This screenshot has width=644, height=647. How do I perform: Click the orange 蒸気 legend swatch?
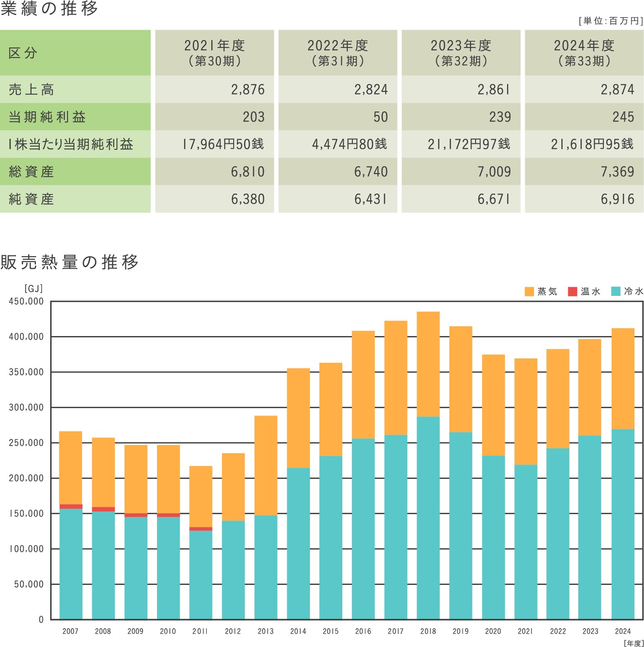[x=529, y=291]
